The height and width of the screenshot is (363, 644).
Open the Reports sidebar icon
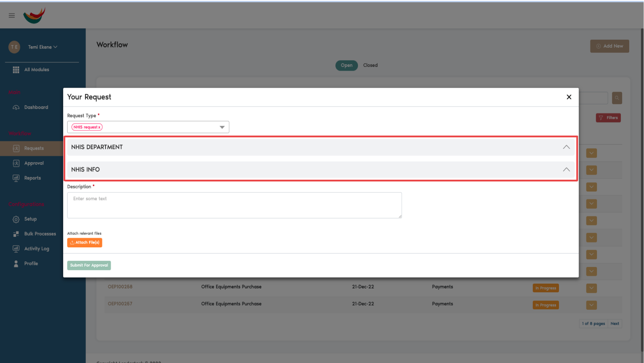click(16, 178)
